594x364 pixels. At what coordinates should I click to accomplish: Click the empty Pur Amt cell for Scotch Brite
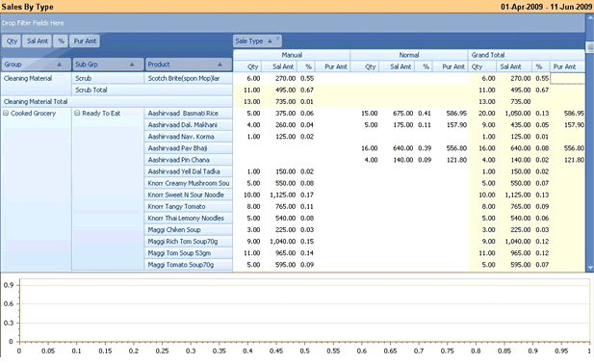(567, 78)
